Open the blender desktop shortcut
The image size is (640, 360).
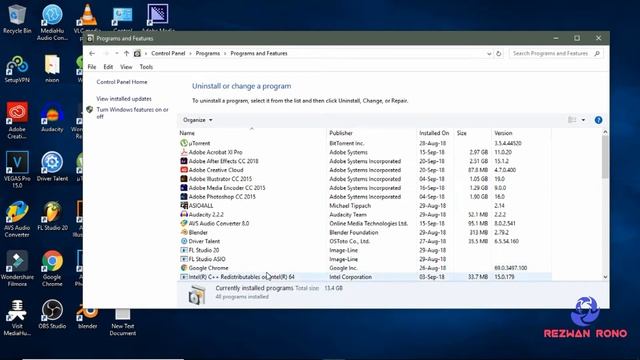point(87,318)
